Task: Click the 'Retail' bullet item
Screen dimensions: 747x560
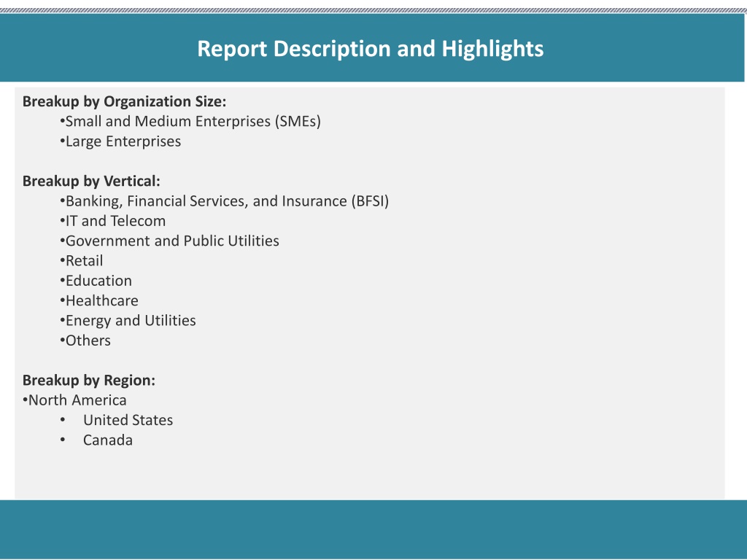Action: point(81,261)
